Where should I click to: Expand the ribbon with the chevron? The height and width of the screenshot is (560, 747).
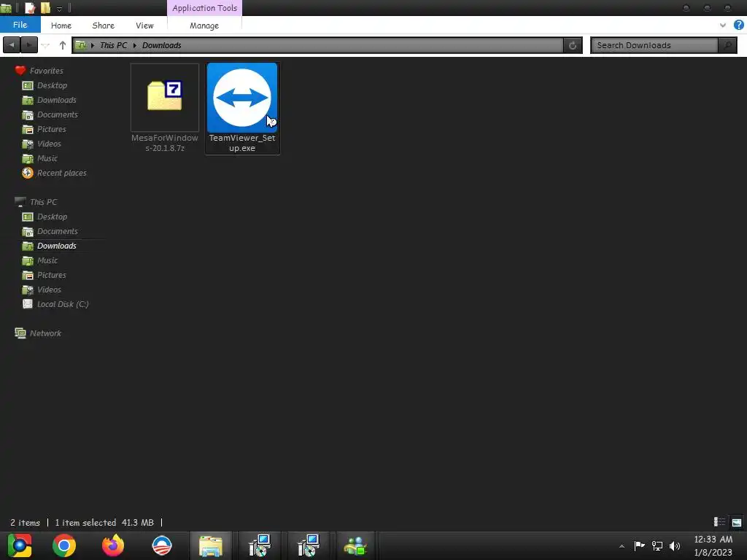[x=723, y=26]
